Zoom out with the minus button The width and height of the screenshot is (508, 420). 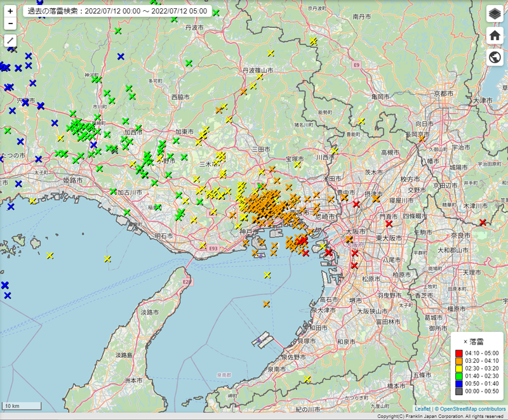(x=11, y=23)
